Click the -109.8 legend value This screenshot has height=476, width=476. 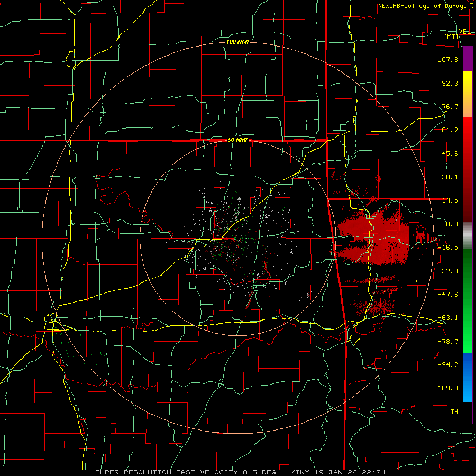(446, 388)
